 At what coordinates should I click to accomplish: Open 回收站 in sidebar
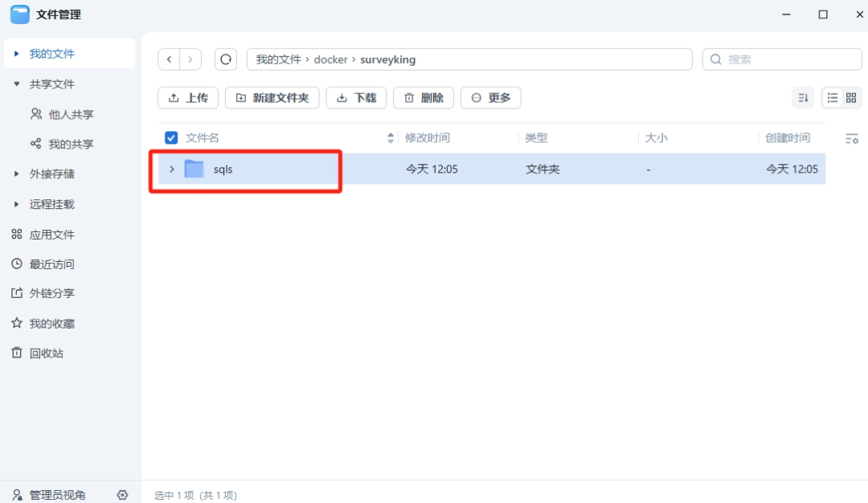pos(46,354)
